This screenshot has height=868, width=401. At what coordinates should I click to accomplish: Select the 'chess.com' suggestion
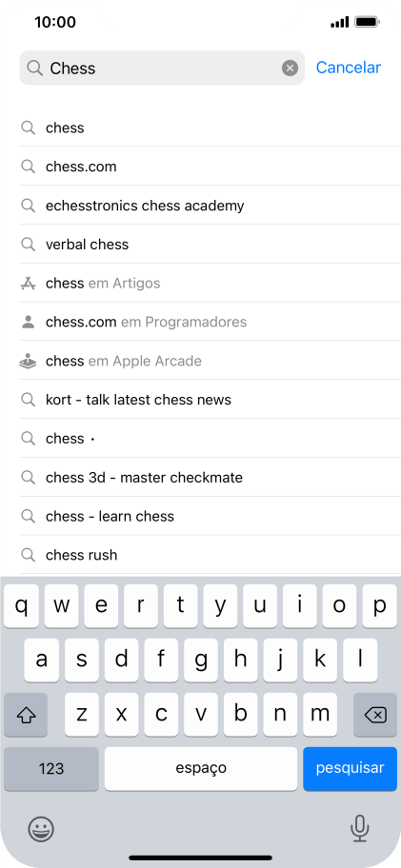tap(210, 167)
